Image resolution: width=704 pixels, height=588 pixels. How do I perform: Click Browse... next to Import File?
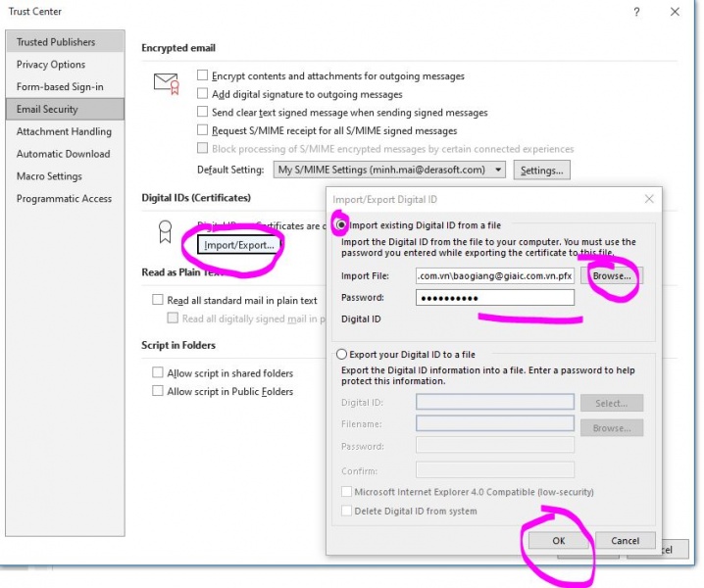tap(611, 276)
